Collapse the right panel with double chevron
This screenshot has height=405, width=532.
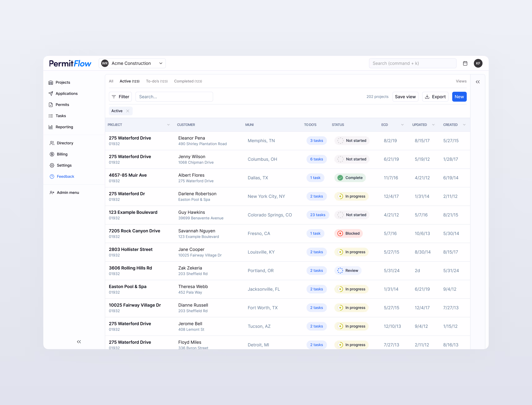[x=478, y=82]
